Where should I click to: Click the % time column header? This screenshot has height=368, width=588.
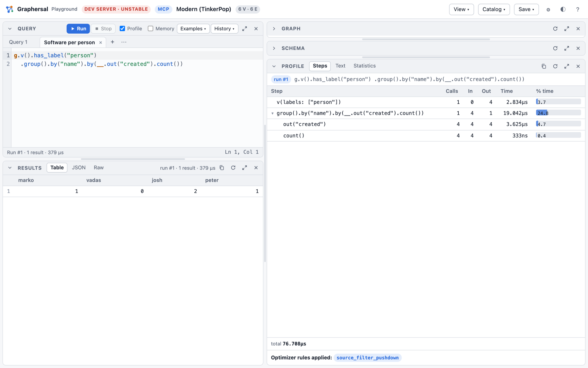(x=545, y=91)
